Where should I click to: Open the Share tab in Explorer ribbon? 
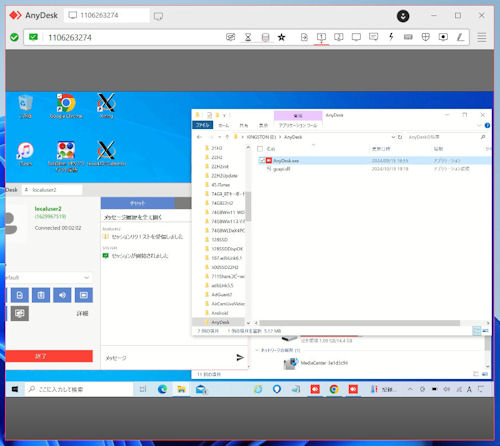pos(244,125)
